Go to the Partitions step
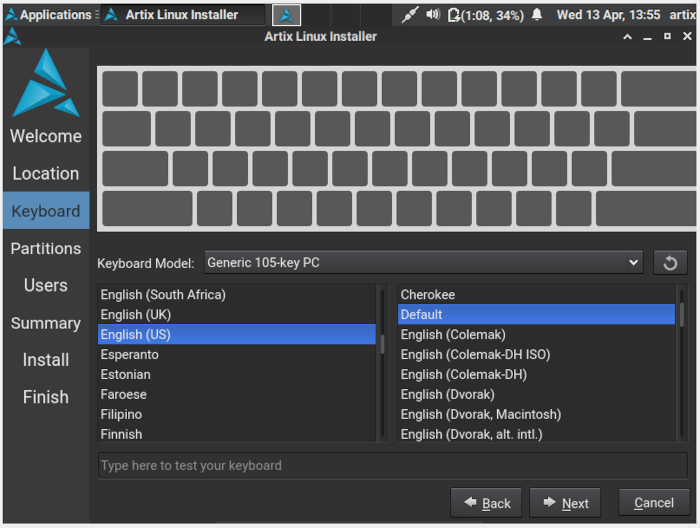Screen dimensions: 700x528 click(x=46, y=248)
